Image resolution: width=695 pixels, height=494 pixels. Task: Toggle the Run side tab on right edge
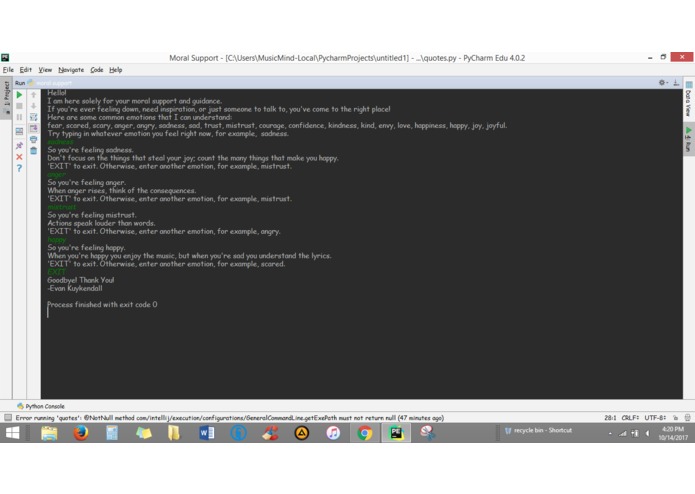pyautogui.click(x=688, y=140)
